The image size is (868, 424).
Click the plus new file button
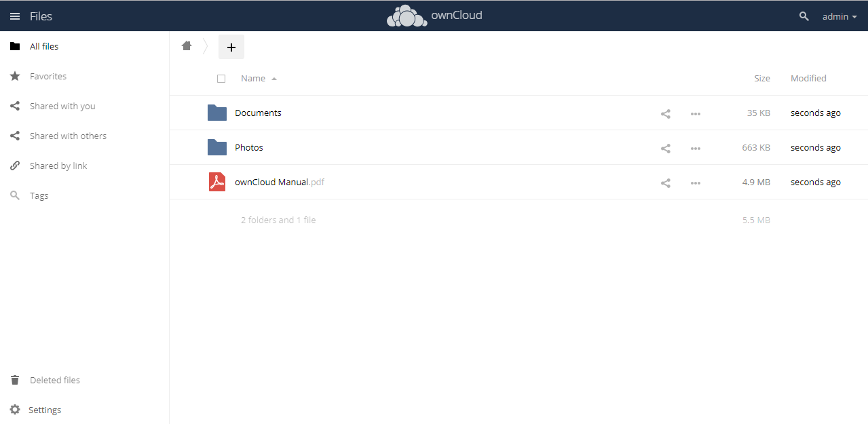231,47
